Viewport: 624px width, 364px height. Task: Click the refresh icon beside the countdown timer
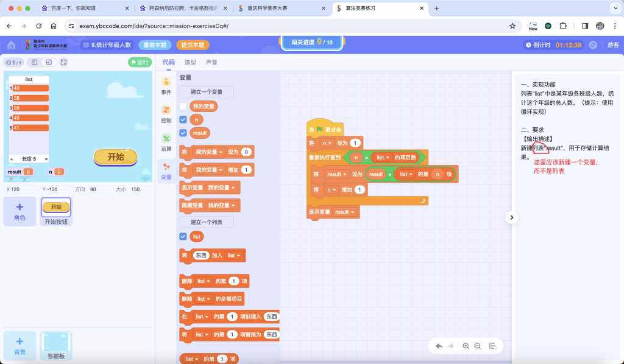coord(593,45)
